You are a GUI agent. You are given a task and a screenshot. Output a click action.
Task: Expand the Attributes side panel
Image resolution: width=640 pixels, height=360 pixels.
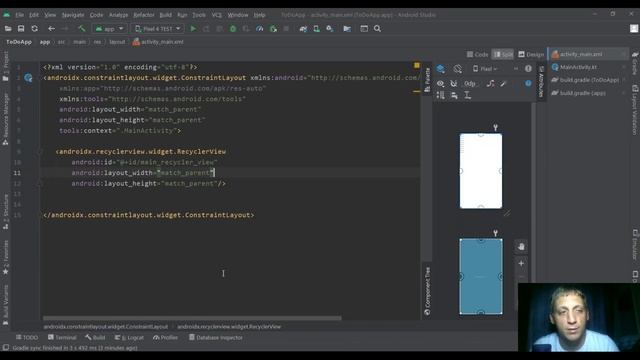541,82
